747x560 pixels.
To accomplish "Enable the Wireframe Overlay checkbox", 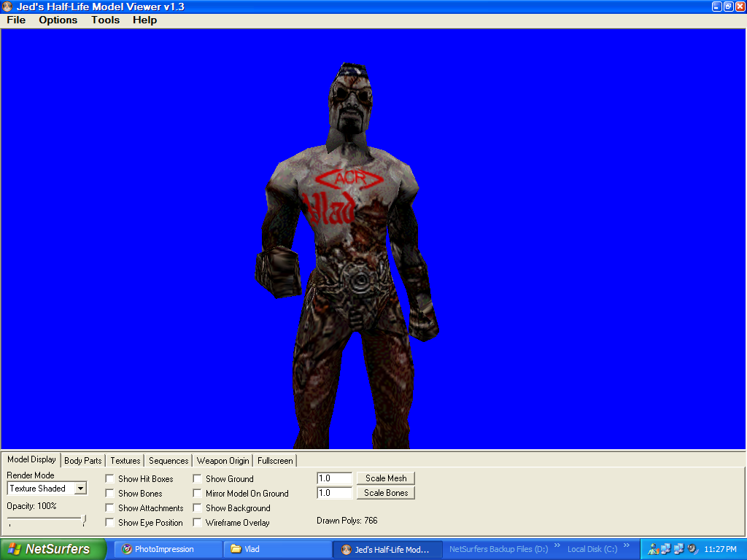I will click(197, 522).
